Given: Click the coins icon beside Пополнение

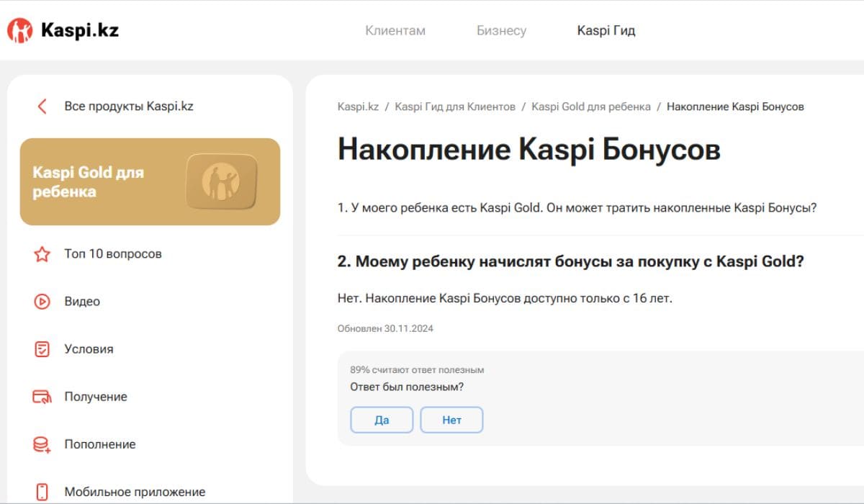Looking at the screenshot, I should coord(42,444).
